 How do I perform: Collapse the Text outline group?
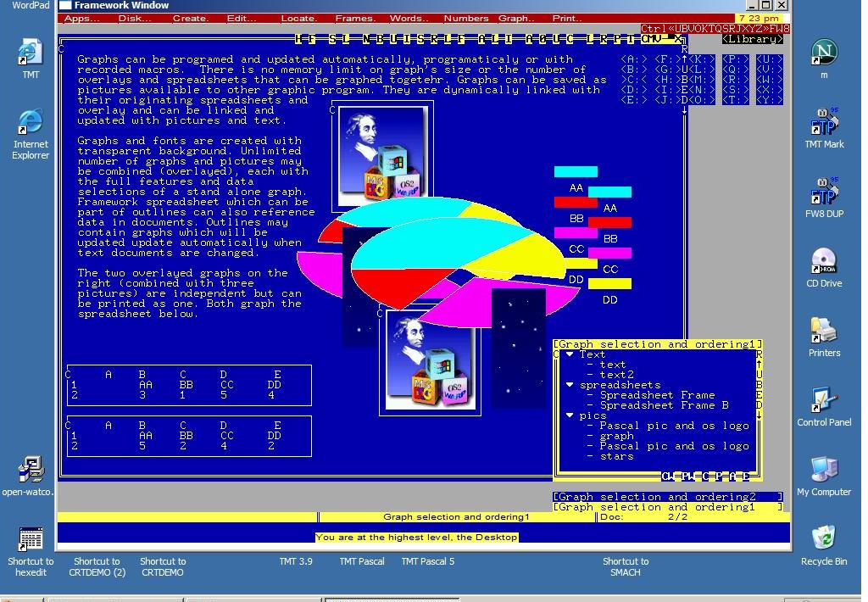pyautogui.click(x=570, y=354)
